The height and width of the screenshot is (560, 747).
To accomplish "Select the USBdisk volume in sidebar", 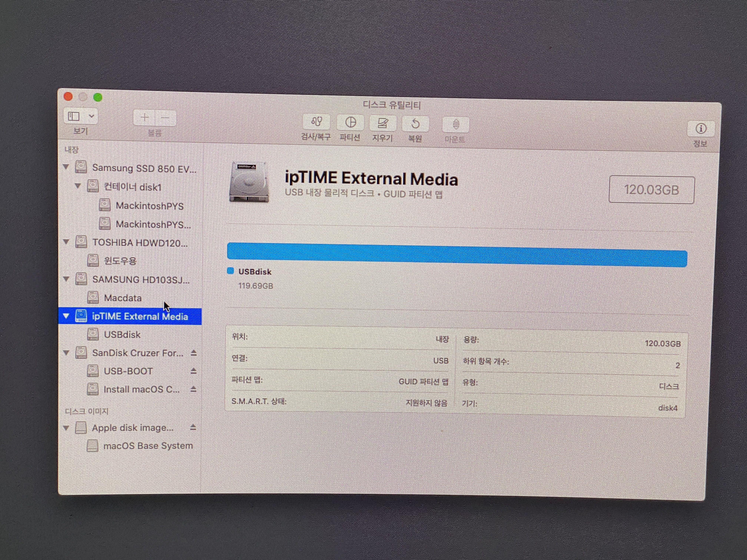I will tap(122, 334).
